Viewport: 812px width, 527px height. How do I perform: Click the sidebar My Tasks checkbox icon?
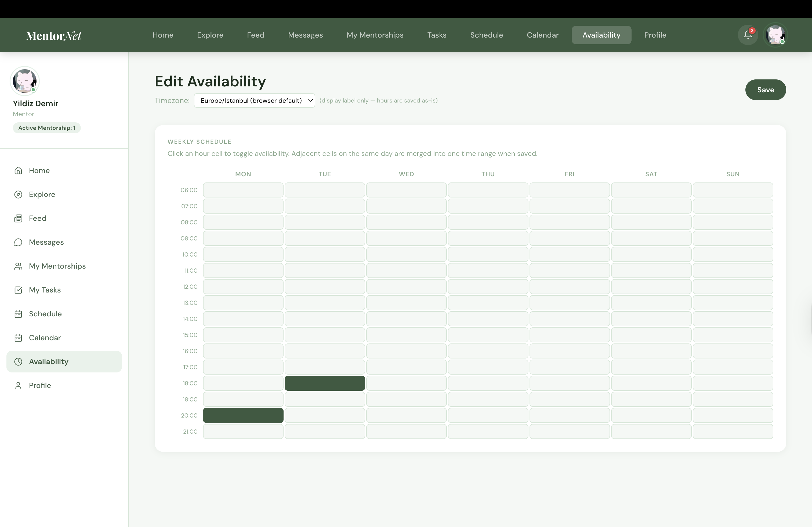(x=19, y=290)
